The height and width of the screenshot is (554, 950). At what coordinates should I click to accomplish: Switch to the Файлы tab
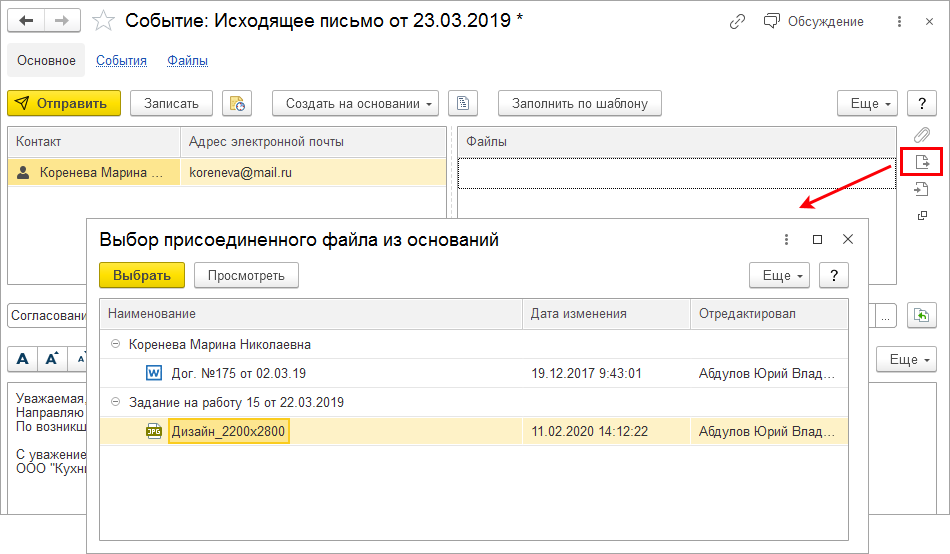tap(188, 61)
